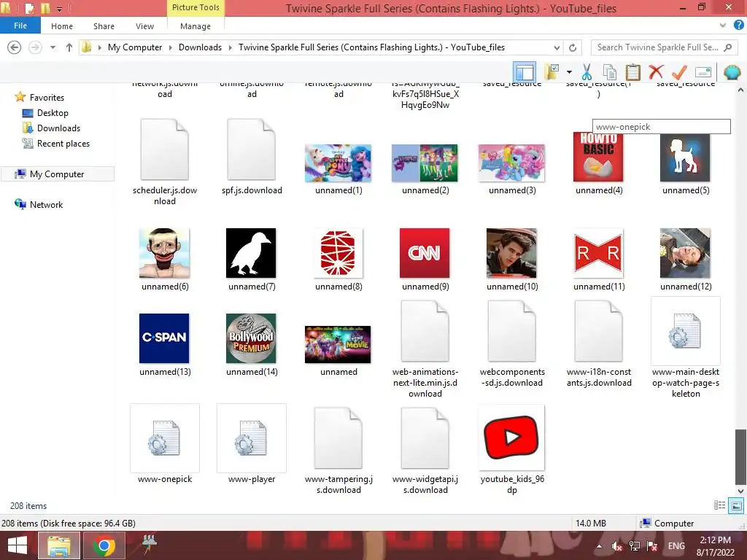
Task: Switch to the View ribbon tab
Action: pyautogui.click(x=144, y=26)
